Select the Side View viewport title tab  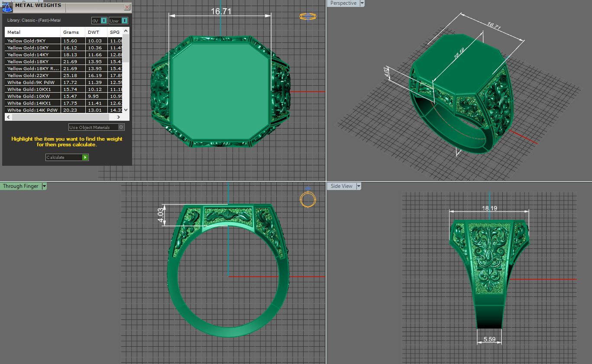click(342, 186)
